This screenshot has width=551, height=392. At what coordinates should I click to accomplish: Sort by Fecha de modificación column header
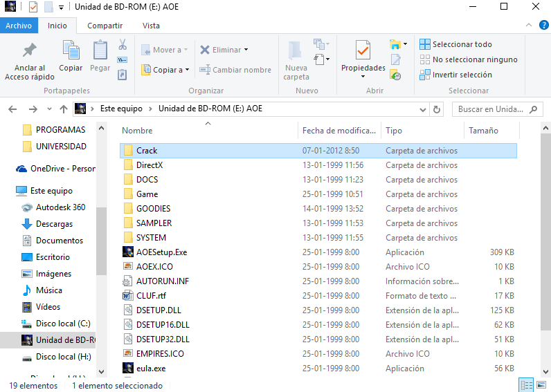coord(339,131)
